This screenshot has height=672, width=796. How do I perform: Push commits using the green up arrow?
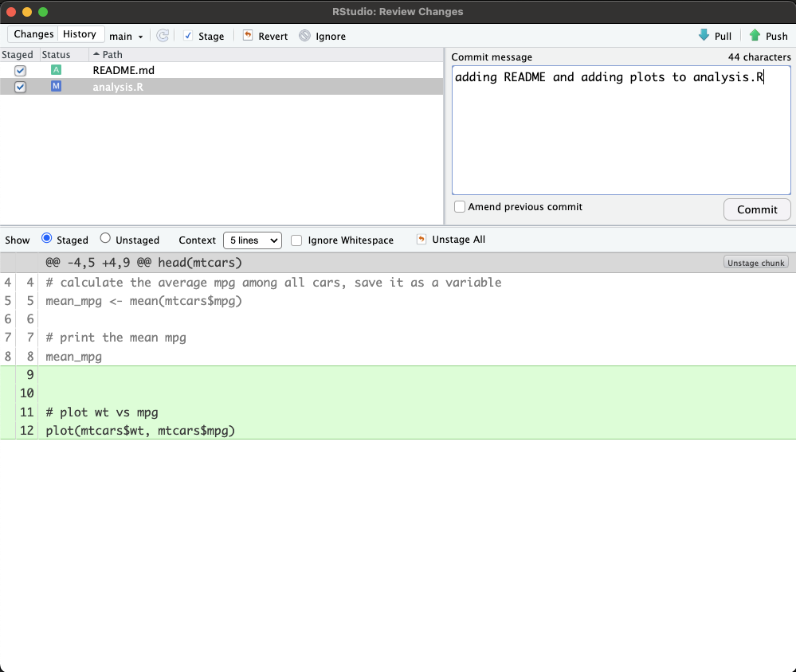click(755, 36)
